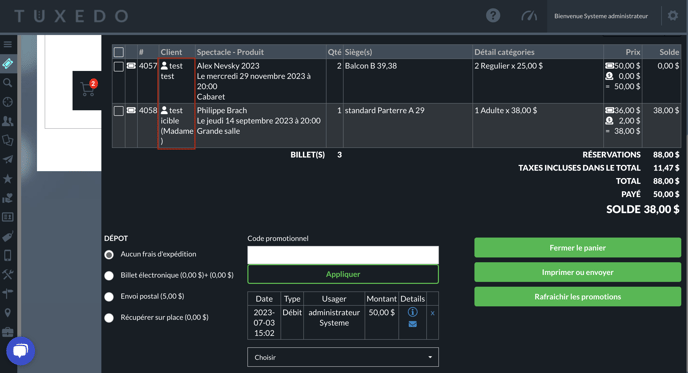Viewport: 688px width, 373px height.
Task: Click administrateur Systeme usager cell
Action: coord(334,318)
